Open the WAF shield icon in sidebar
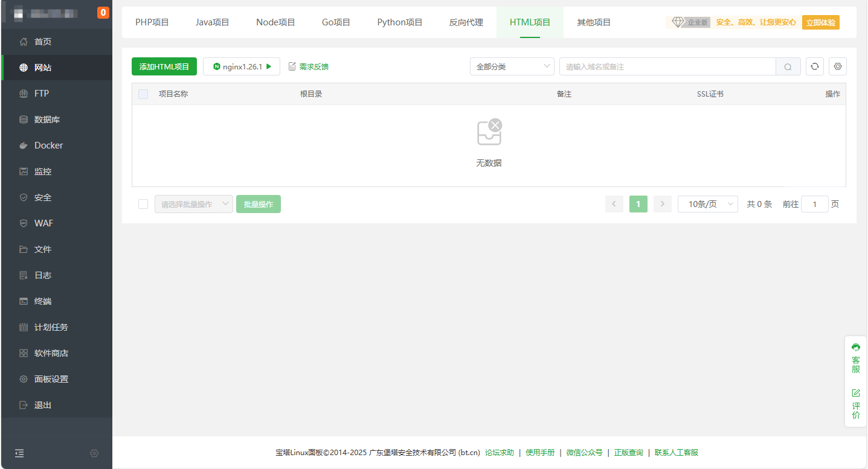 click(x=24, y=223)
